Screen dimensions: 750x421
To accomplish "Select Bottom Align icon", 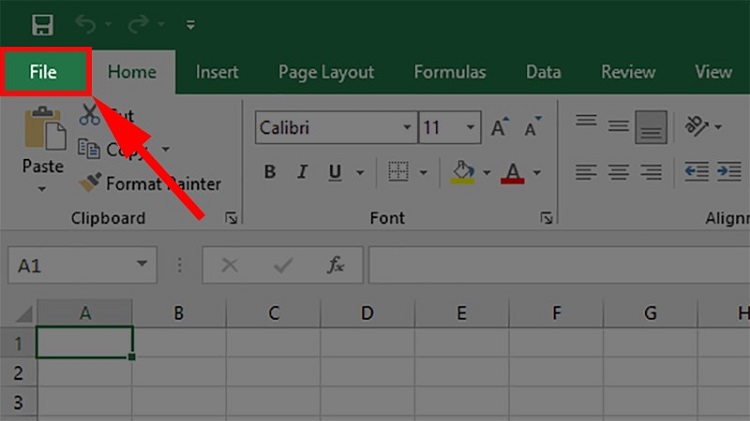I will tap(651, 127).
